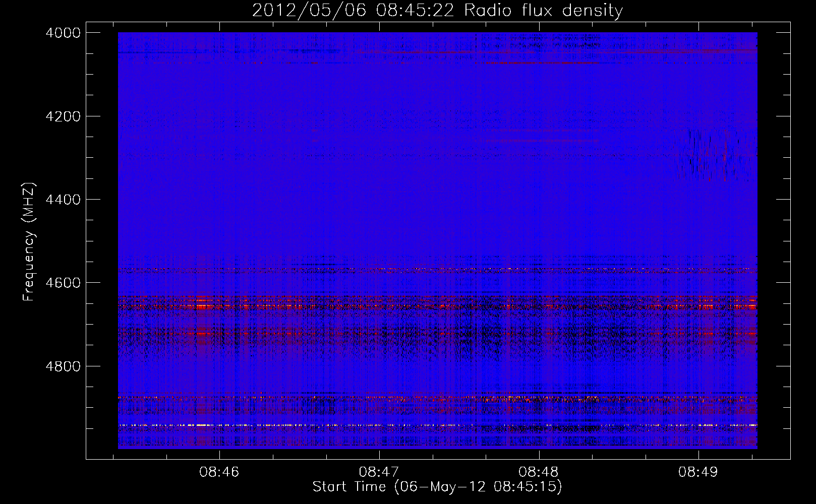Click the 'Frequency (MHZ)' y-axis label
816x504 pixels.
pos(29,242)
